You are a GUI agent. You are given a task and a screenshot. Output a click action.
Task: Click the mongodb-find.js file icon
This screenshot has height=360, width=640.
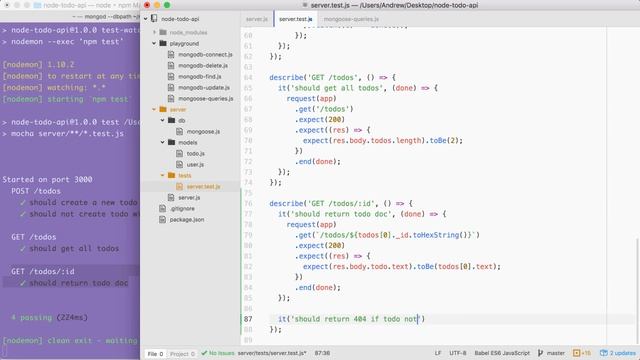pos(171,76)
